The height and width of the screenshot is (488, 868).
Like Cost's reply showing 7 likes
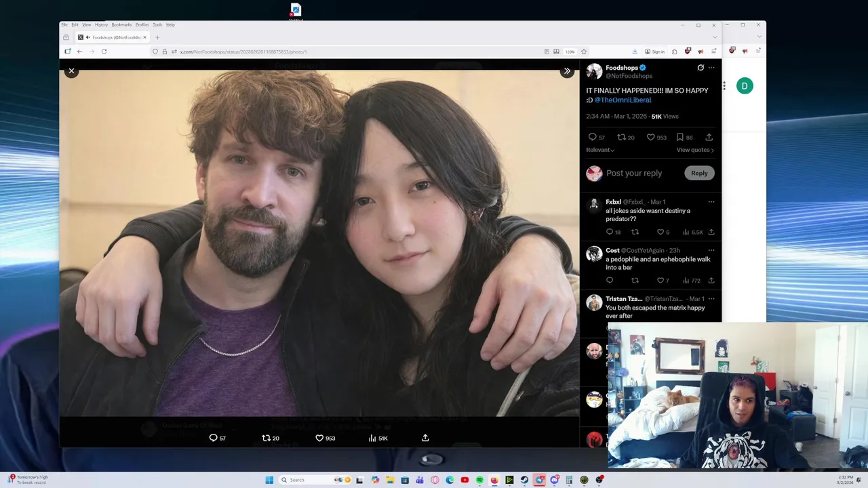(660, 281)
